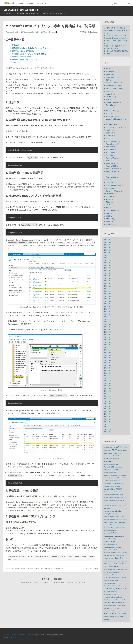Open the DirSync tag
Viewport: 133px width, 644px height.
[109, 202]
